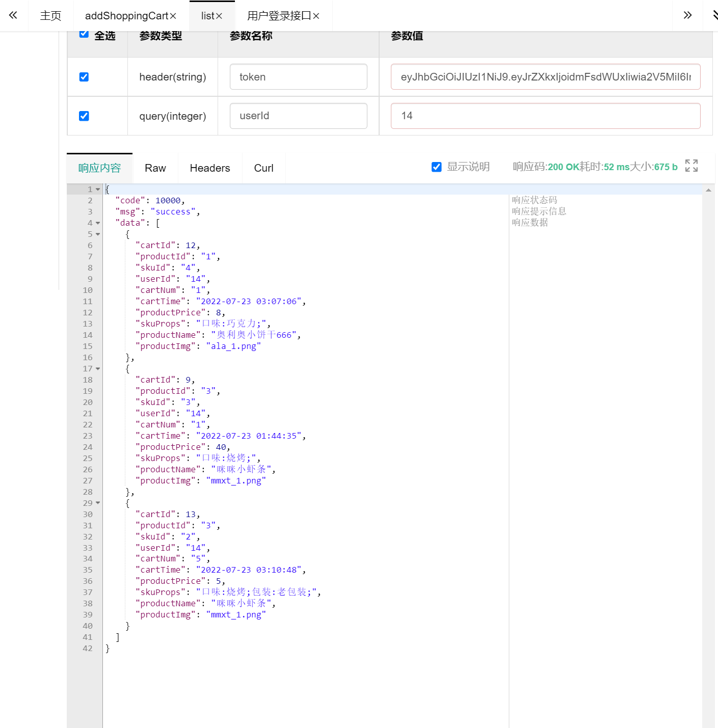Click the cartTime "2022-07-23 01:44:35"

point(249,436)
